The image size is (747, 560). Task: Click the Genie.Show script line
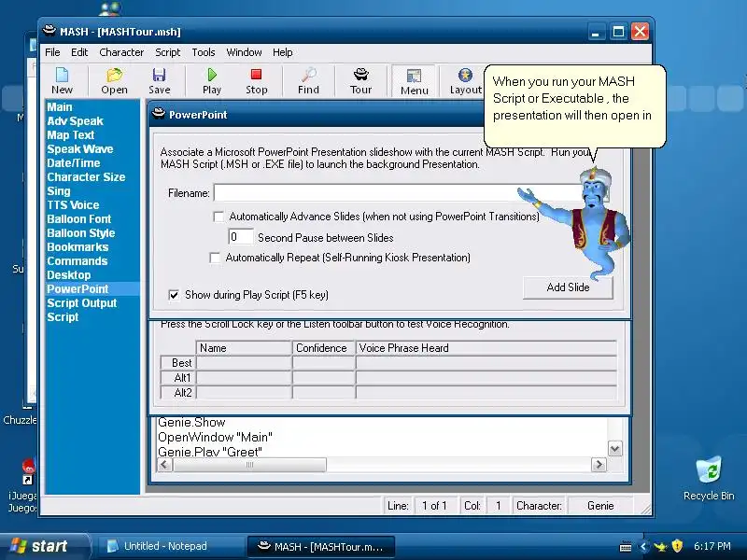click(191, 423)
